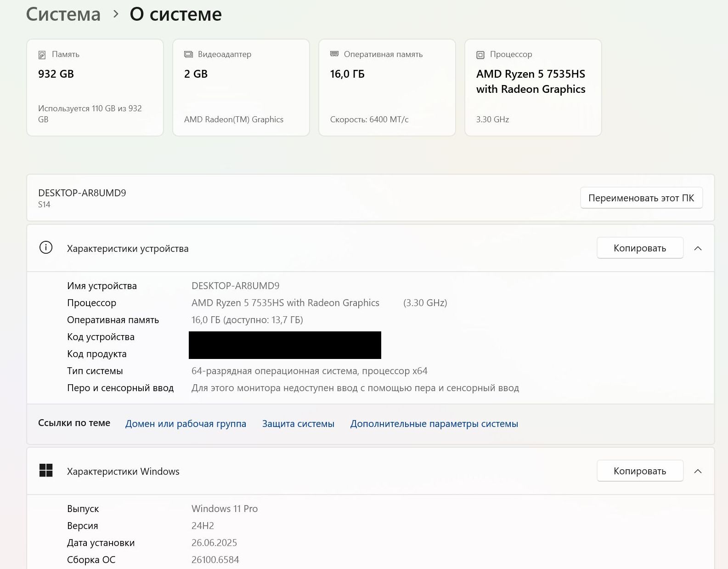
Task: Click the info icon beside Характеристики устройства
Action: [46, 248]
